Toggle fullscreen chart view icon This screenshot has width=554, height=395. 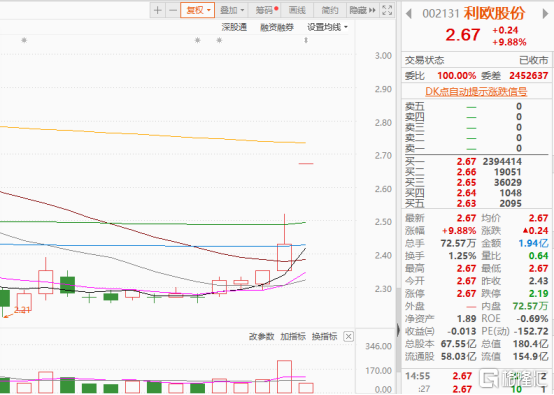387,10
